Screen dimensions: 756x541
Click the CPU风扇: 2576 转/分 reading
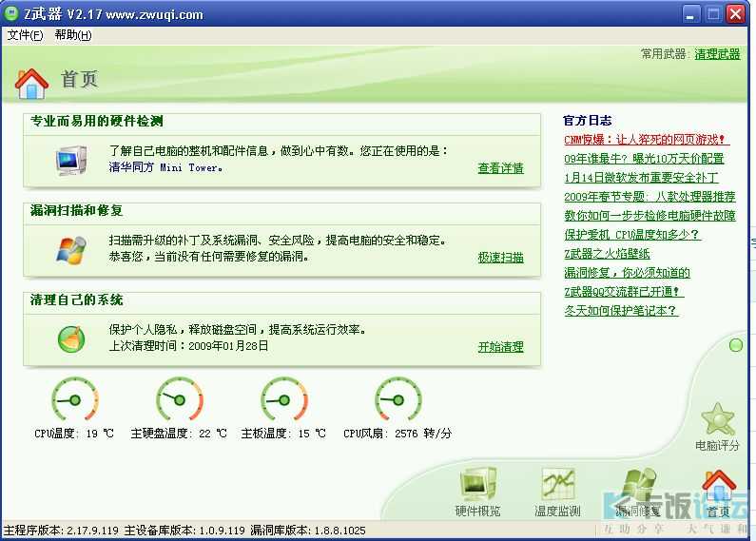click(x=397, y=434)
